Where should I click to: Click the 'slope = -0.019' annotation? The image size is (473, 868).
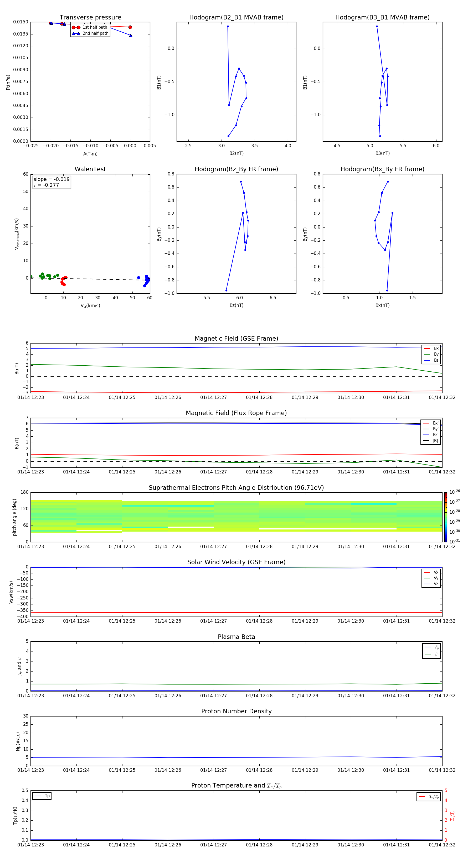pyautogui.click(x=52, y=179)
